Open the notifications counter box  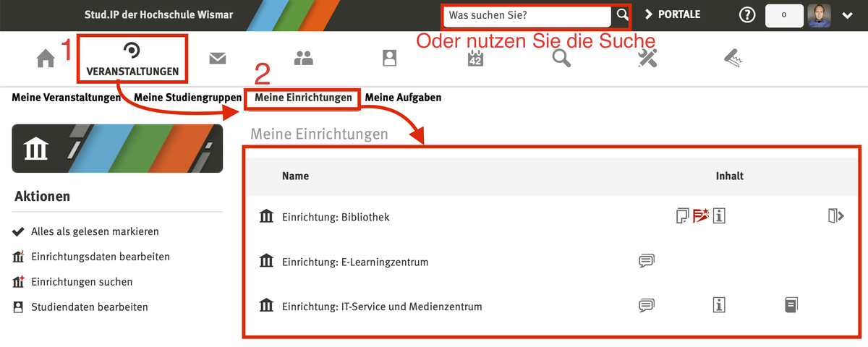pyautogui.click(x=784, y=15)
